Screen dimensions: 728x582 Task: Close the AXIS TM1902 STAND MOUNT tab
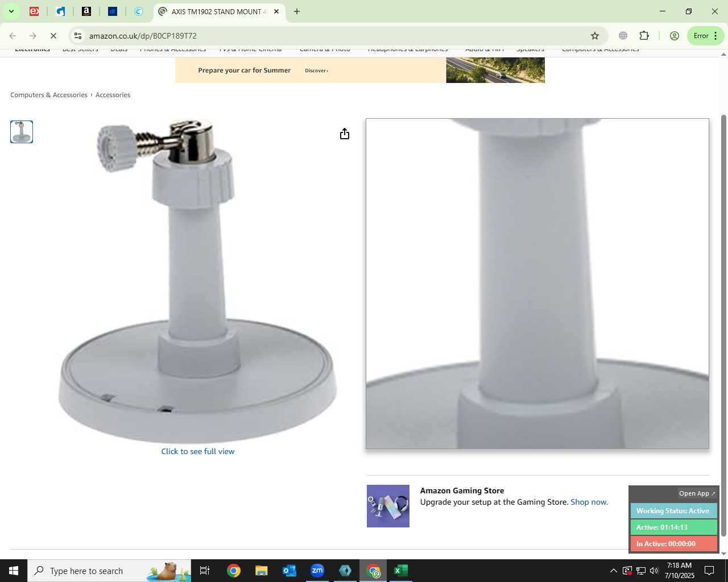coord(276,11)
